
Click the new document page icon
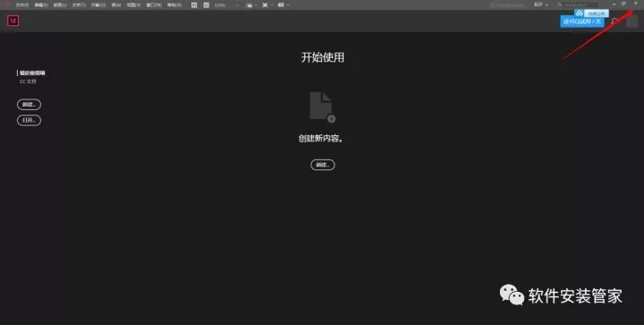(322, 107)
